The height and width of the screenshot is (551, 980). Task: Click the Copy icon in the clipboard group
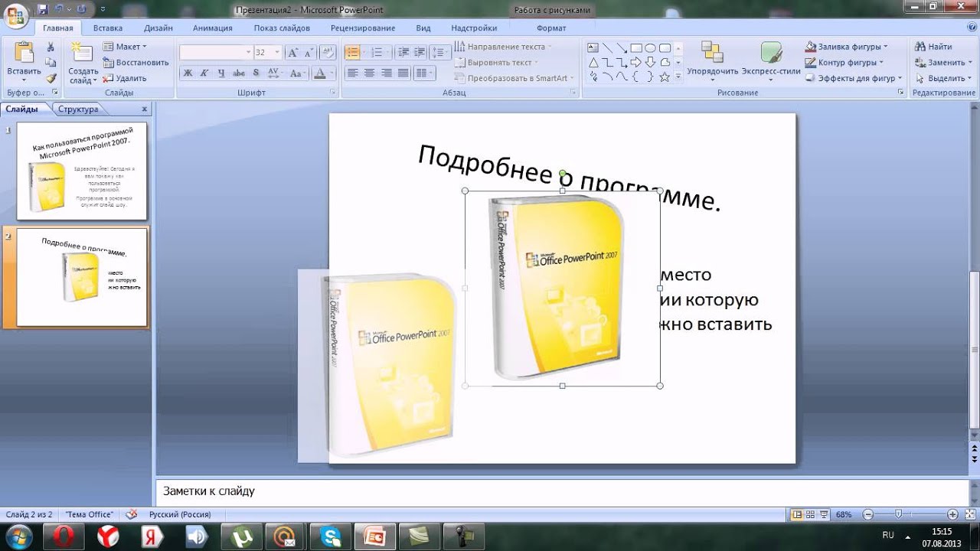pyautogui.click(x=51, y=62)
